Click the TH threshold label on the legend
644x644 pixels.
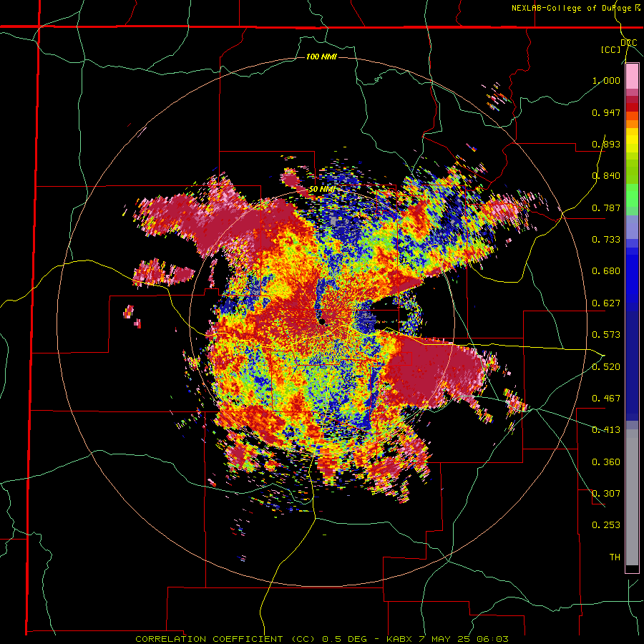tap(615, 557)
